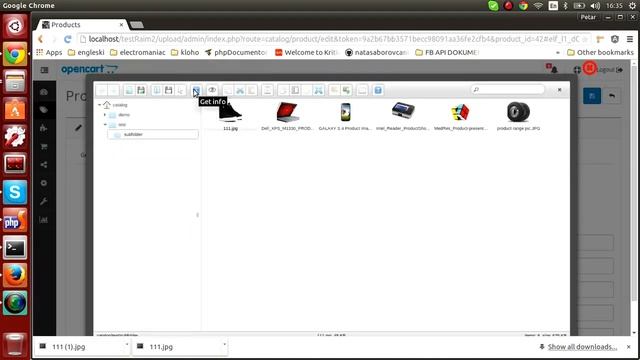Open Tools wrench icon in sidebar

point(44,201)
